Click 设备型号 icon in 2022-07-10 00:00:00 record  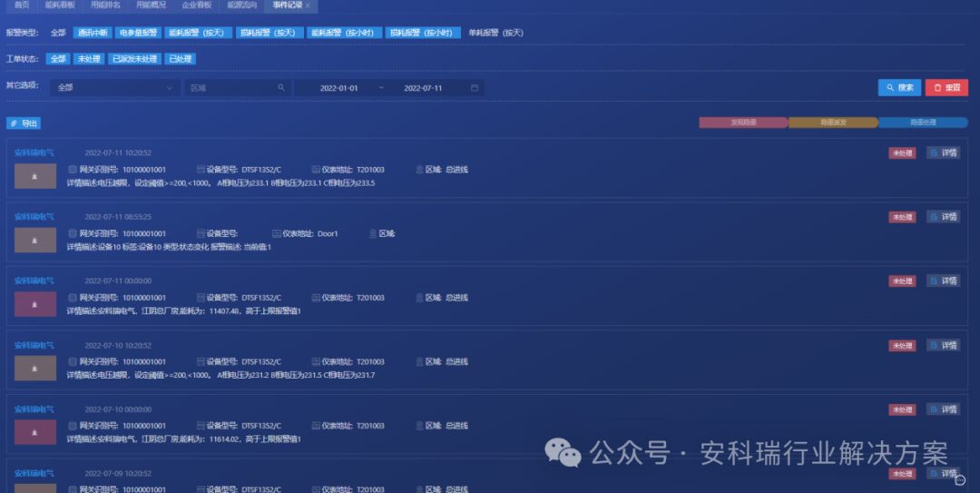tap(201, 426)
